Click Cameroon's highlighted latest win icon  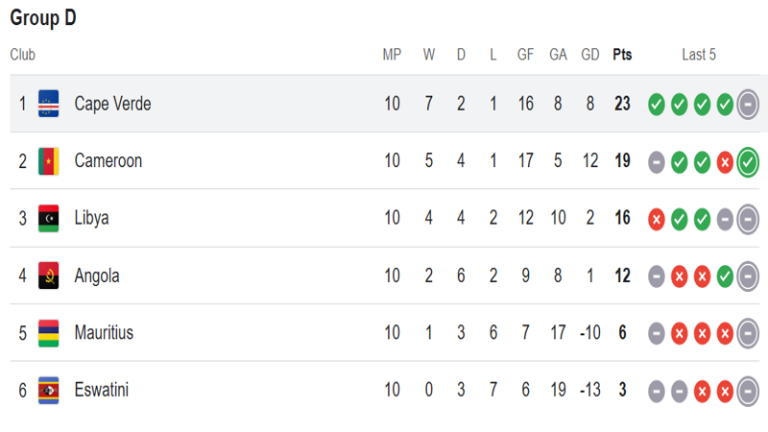point(748,162)
